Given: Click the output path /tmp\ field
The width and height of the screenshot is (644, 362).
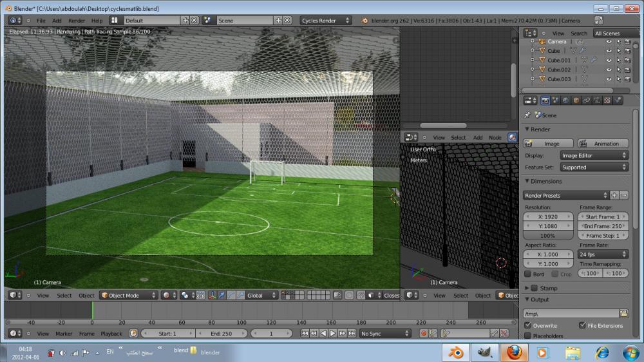Looking at the screenshot, I should coord(571,314).
